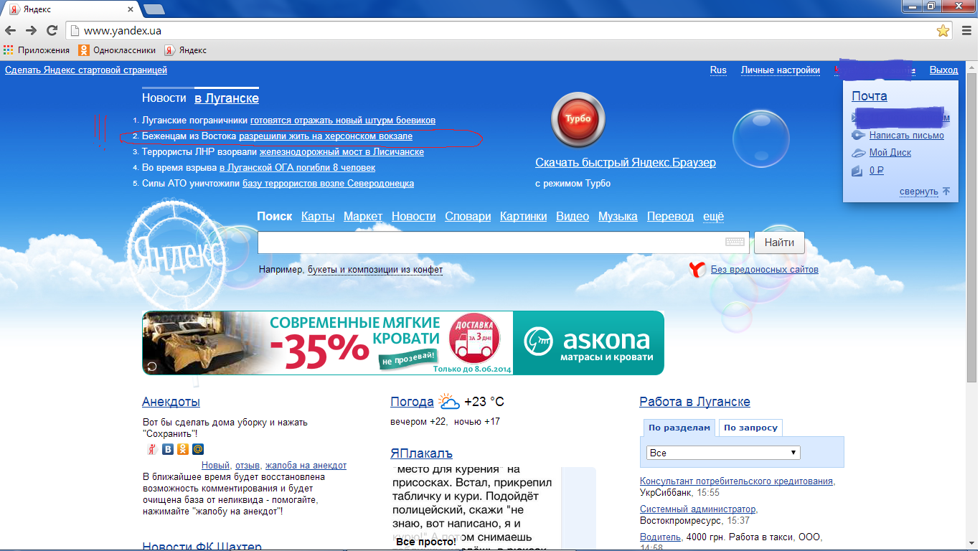The height and width of the screenshot is (551, 980).
Task: Click the Найти search button
Action: [779, 242]
